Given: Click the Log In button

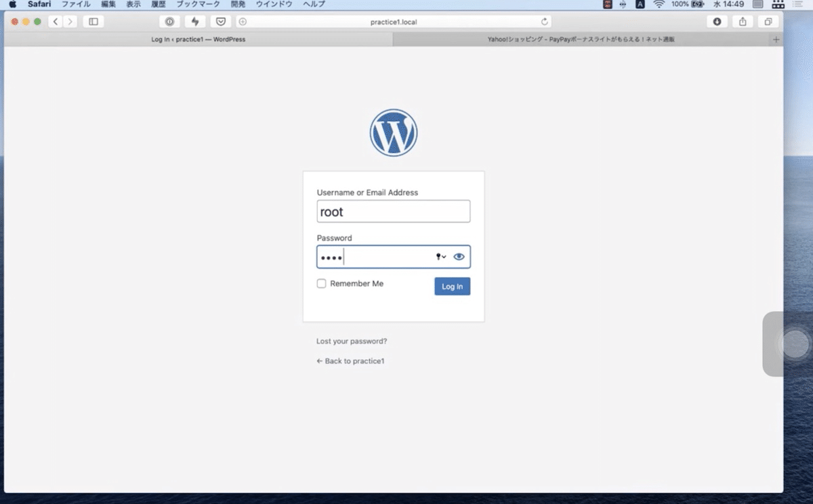Looking at the screenshot, I should pos(452,287).
